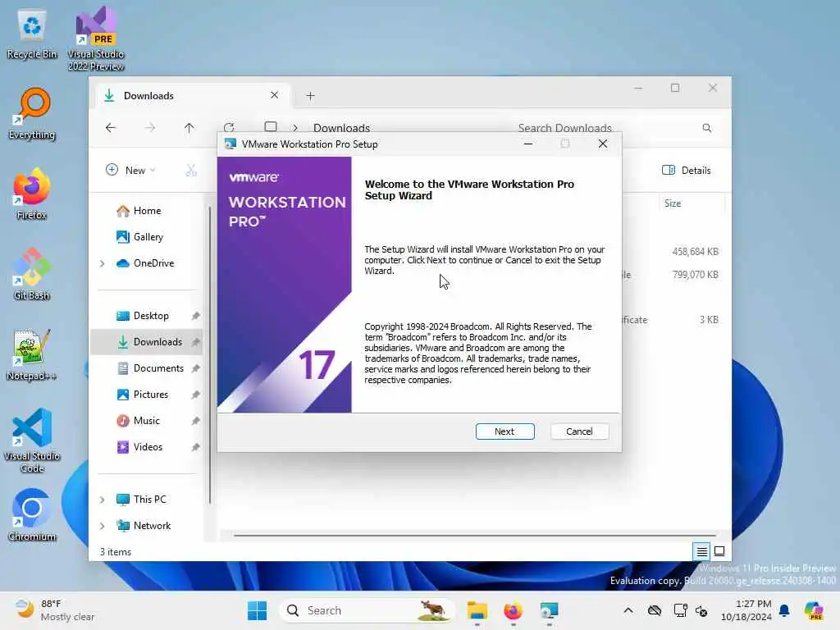Open the Recycle Bin desktop icon
Image resolution: width=840 pixels, height=630 pixels.
(32, 34)
